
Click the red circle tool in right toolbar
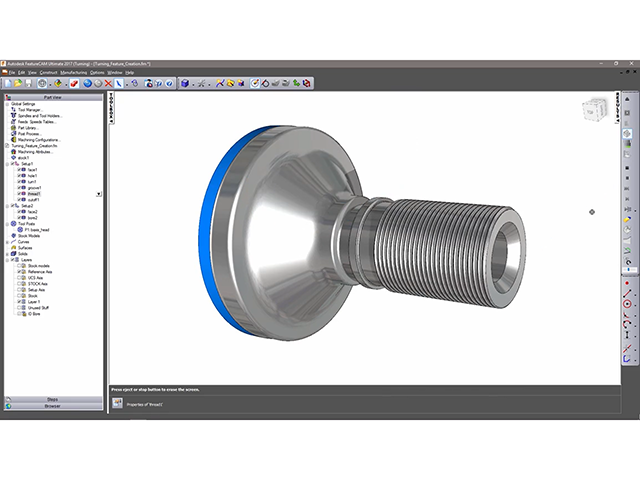[x=627, y=304]
